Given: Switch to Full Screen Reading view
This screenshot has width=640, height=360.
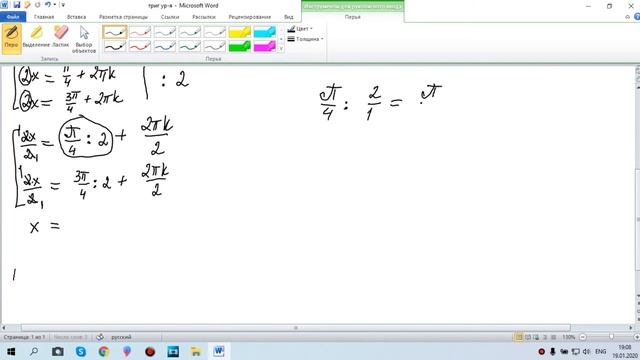Looking at the screenshot, I should (528, 337).
